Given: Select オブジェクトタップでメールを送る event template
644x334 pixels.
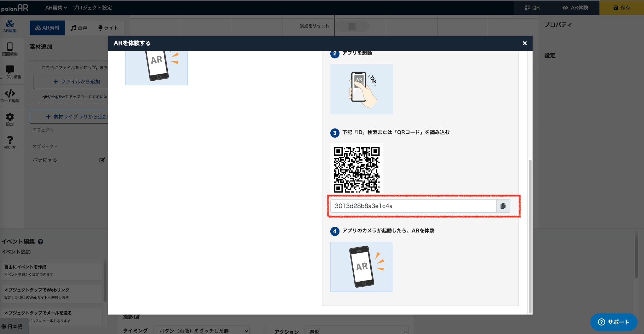Looking at the screenshot, I should coord(52,317).
